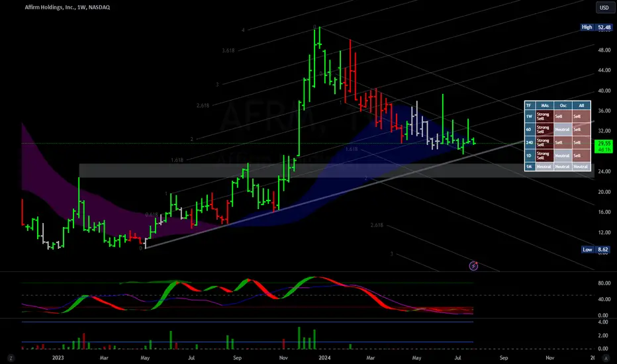Click the 16.00 price axis label
The width and height of the screenshot is (617, 364).
pos(604,212)
